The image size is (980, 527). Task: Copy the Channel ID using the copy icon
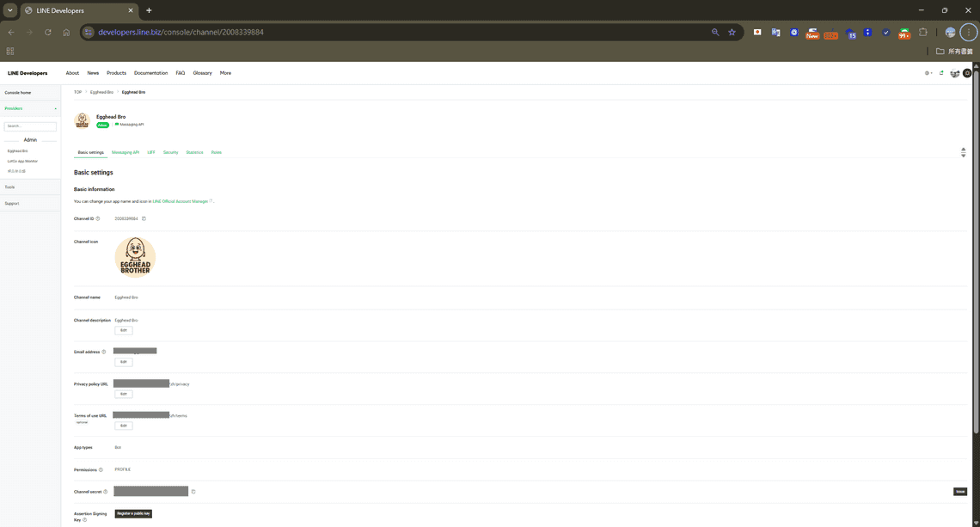[x=144, y=218]
